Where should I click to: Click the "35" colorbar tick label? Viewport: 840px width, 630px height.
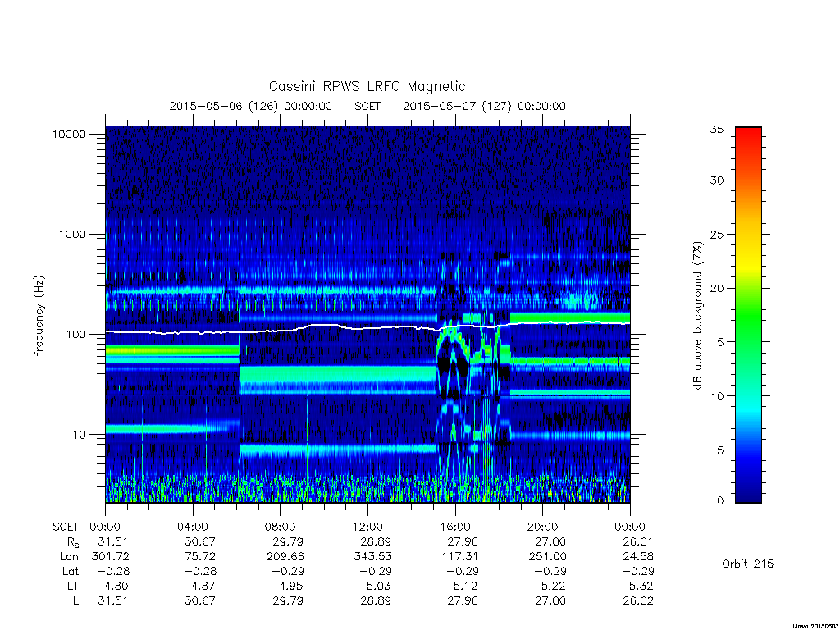click(716, 129)
